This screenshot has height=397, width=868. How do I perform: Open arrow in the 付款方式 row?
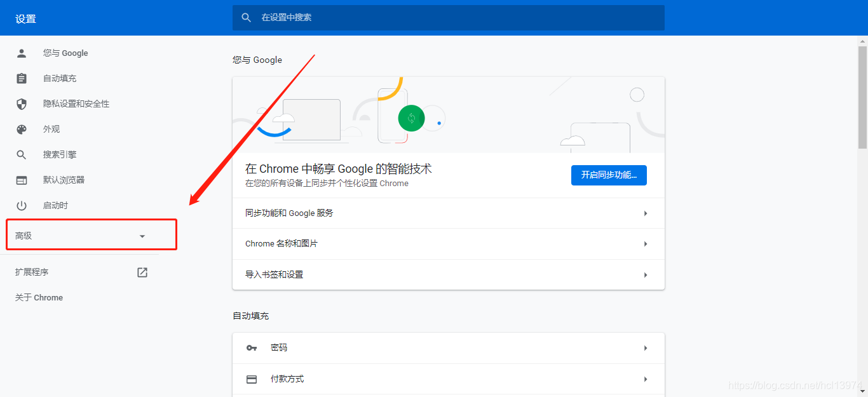coord(646,379)
